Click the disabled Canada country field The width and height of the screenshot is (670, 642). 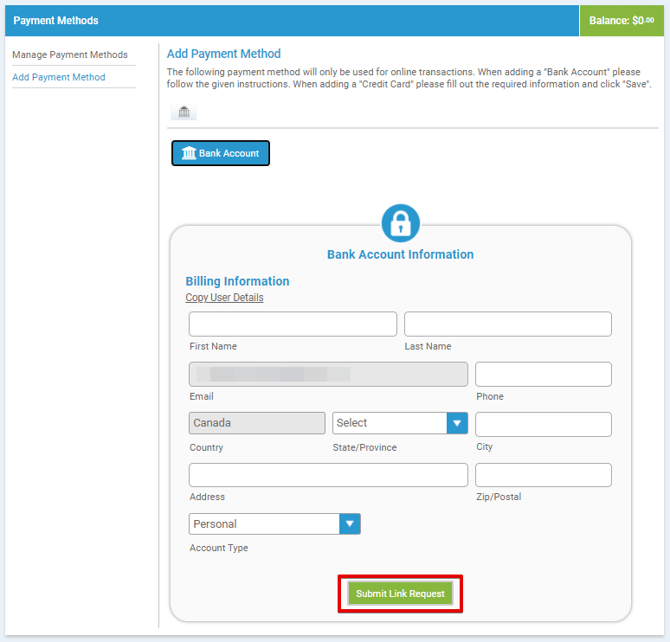click(x=257, y=423)
